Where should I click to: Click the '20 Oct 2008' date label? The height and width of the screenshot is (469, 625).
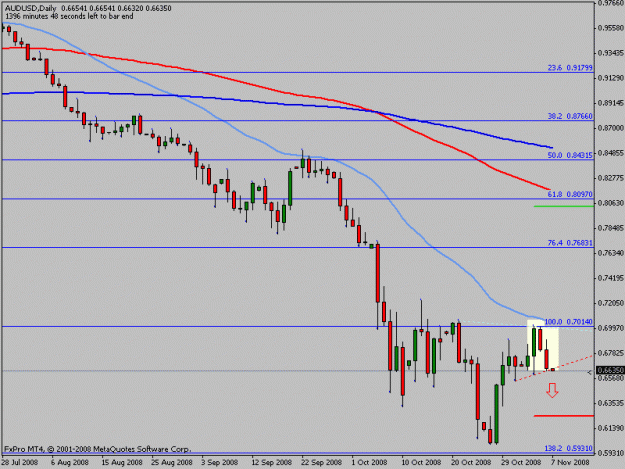[x=471, y=462]
